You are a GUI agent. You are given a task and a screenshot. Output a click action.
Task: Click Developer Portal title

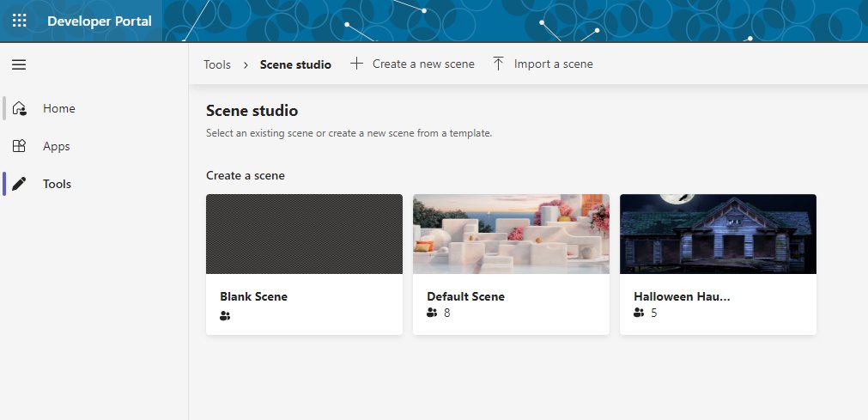(x=99, y=21)
